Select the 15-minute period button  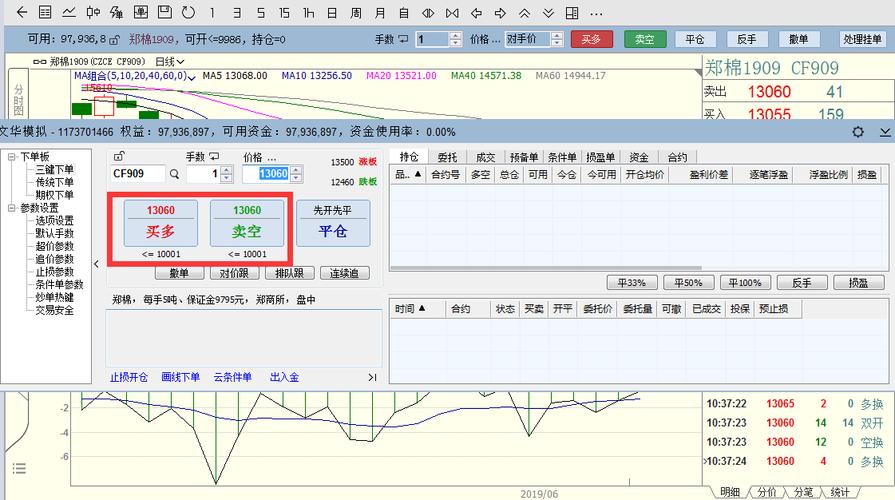point(284,13)
